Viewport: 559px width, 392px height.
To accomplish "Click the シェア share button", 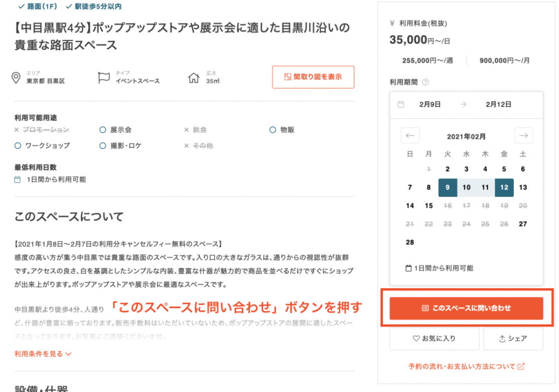I will tap(513, 338).
